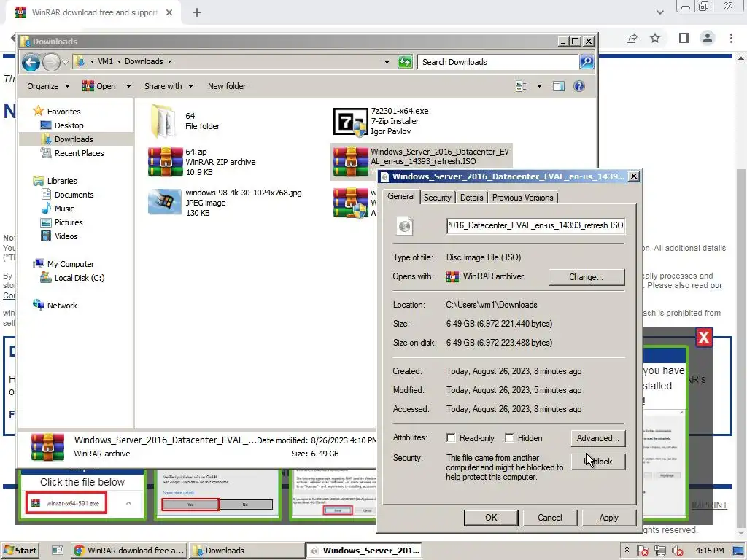The height and width of the screenshot is (560, 747).
Task: Toggle the preview pane icon in explorer
Action: click(x=558, y=86)
